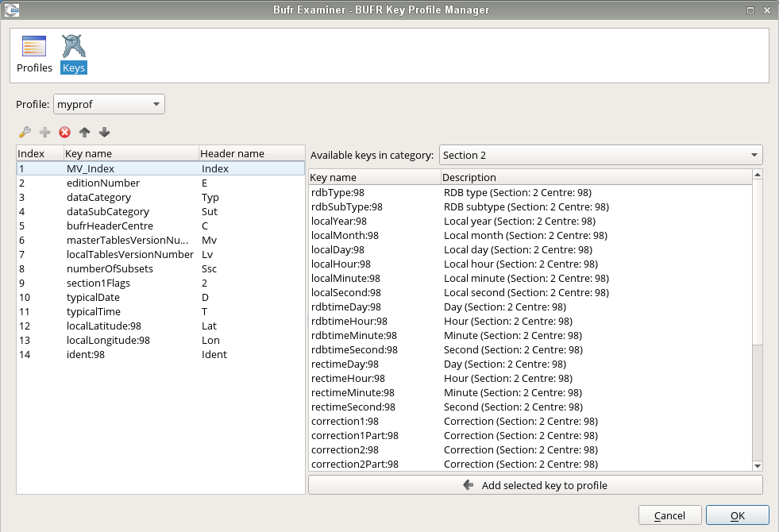The image size is (779, 532).
Task: Select localDay:98 in available keys
Action: coord(530,249)
